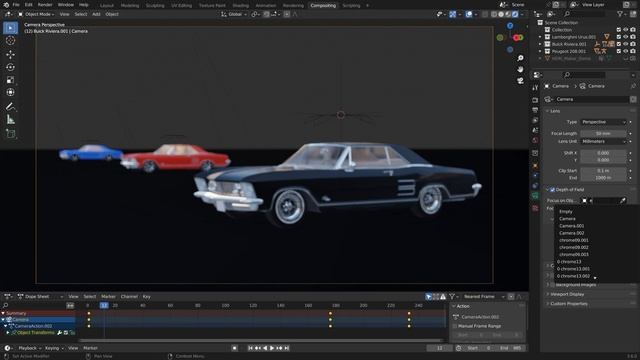640x360 pixels.
Task: Open the View Layer properties tab icon
Action: [535, 120]
